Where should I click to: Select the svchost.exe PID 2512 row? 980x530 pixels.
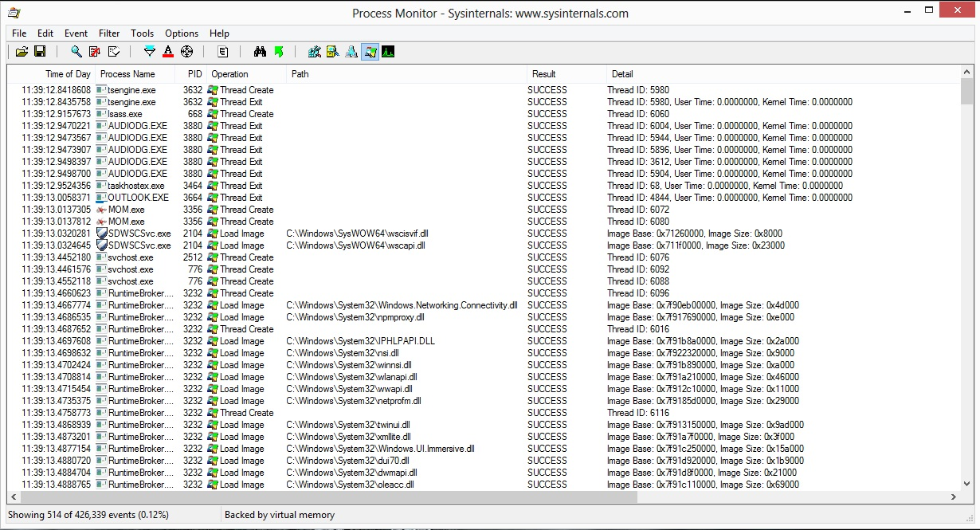point(484,257)
